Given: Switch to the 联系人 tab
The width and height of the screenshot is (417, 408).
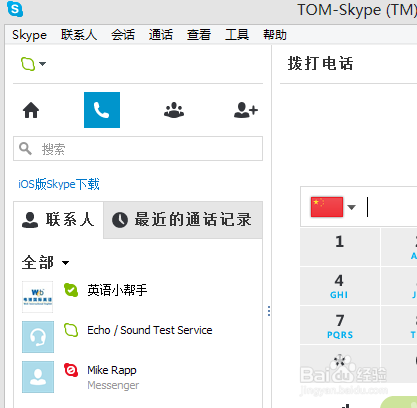Looking at the screenshot, I should (x=58, y=220).
